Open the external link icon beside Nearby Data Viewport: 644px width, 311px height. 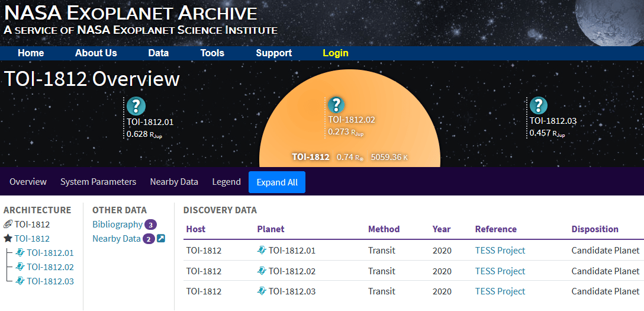(161, 238)
